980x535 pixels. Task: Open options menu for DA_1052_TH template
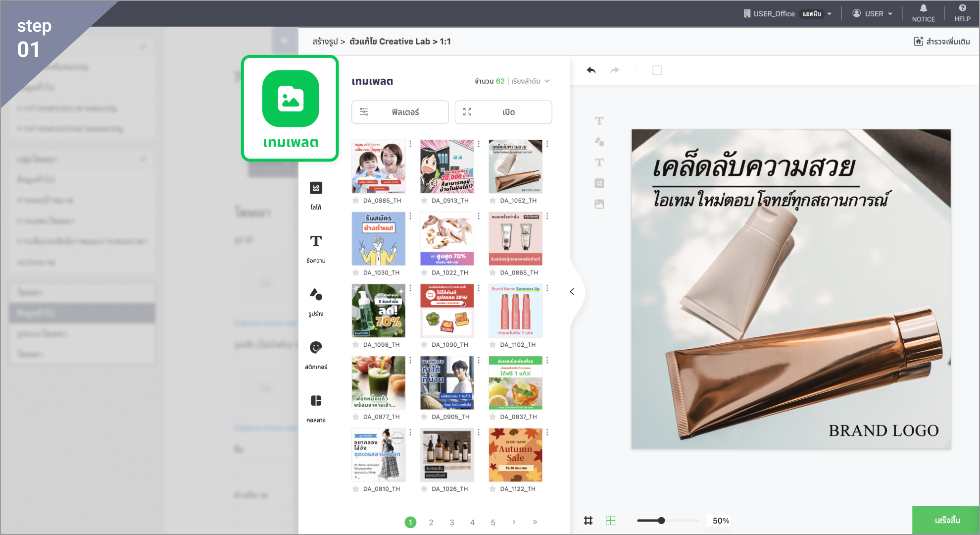[547, 144]
